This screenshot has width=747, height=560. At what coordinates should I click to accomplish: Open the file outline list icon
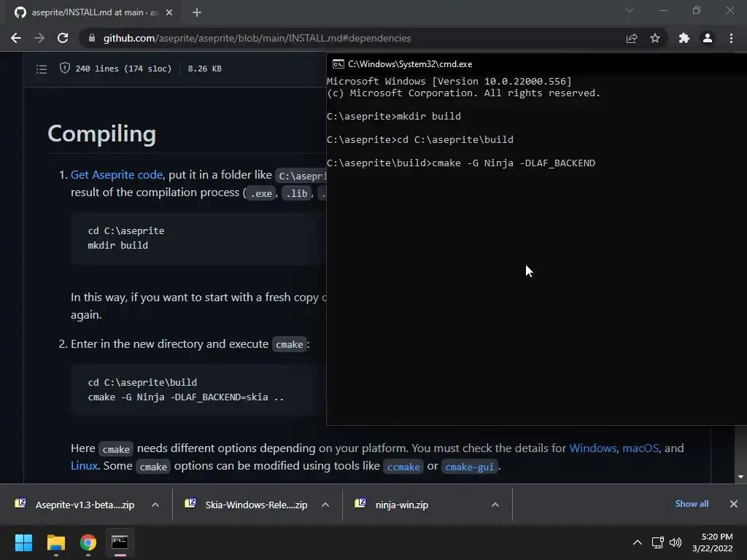tap(42, 69)
